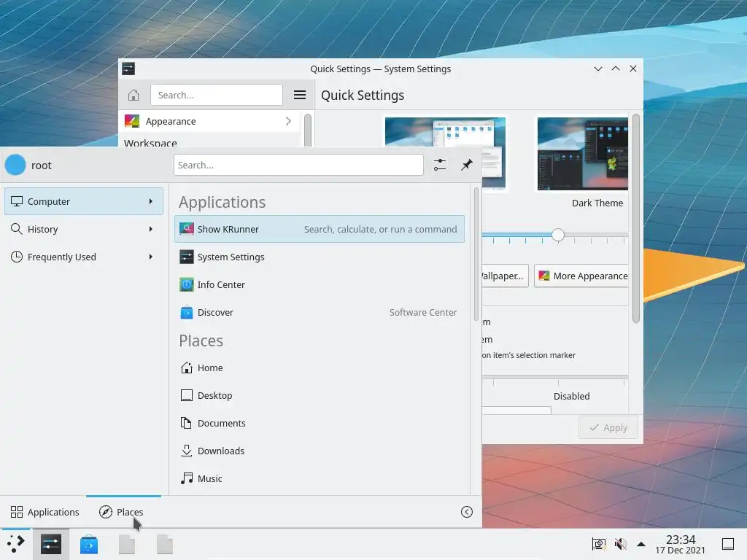This screenshot has height=560, width=747.
Task: Open Home place in launcher
Action: click(x=320, y=367)
